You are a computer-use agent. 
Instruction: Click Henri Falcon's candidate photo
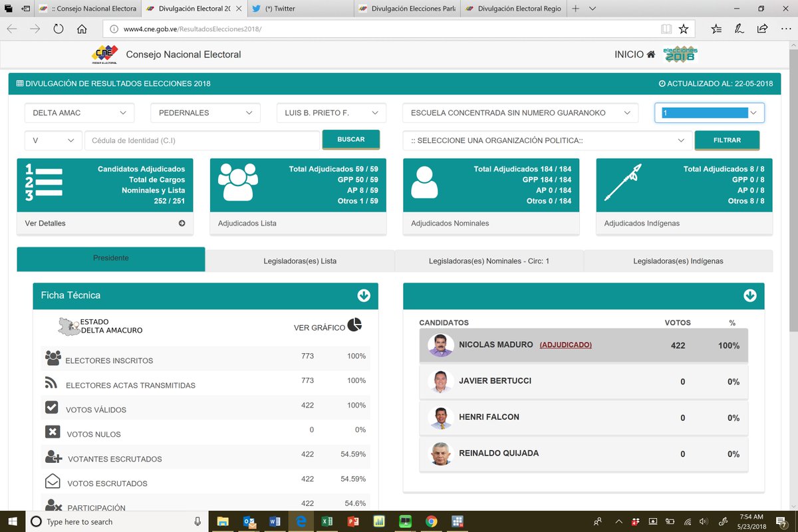click(441, 418)
